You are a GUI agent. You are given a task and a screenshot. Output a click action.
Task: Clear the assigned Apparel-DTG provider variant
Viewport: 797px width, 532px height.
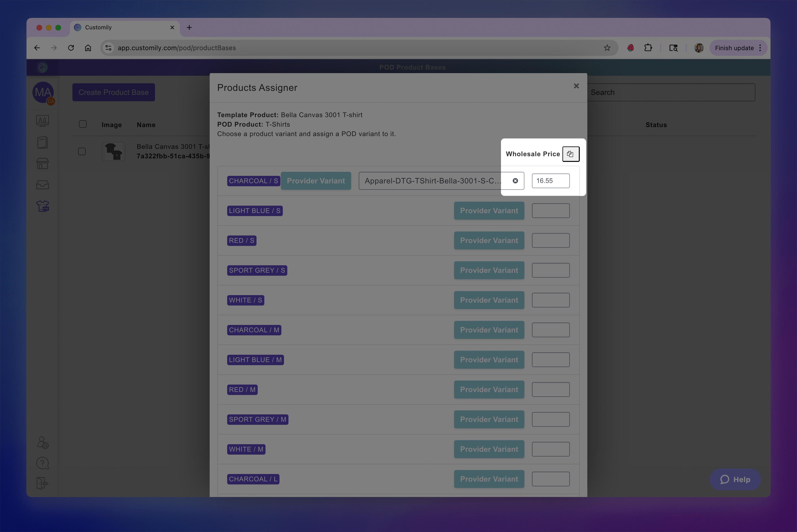[515, 181]
